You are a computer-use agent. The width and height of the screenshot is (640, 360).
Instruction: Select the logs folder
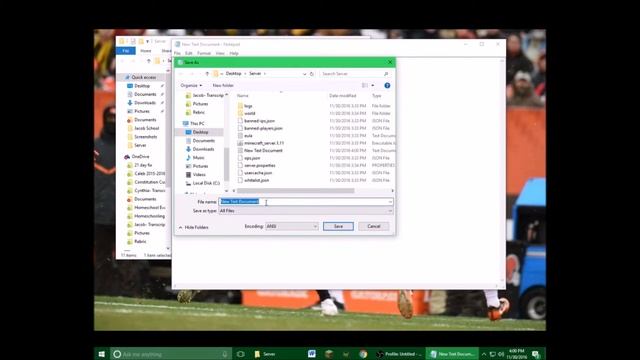pyautogui.click(x=248, y=106)
